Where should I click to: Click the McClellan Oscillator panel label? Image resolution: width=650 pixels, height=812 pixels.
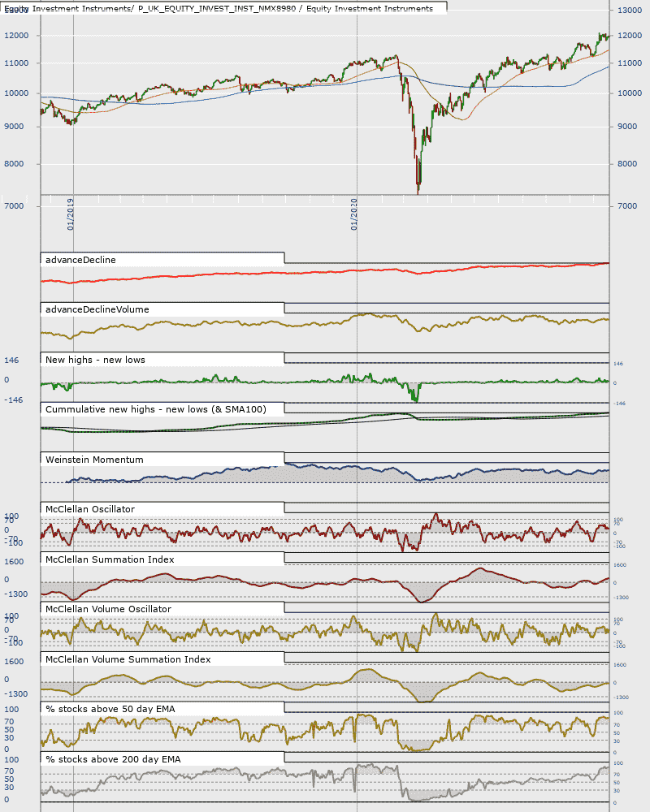tap(89, 510)
